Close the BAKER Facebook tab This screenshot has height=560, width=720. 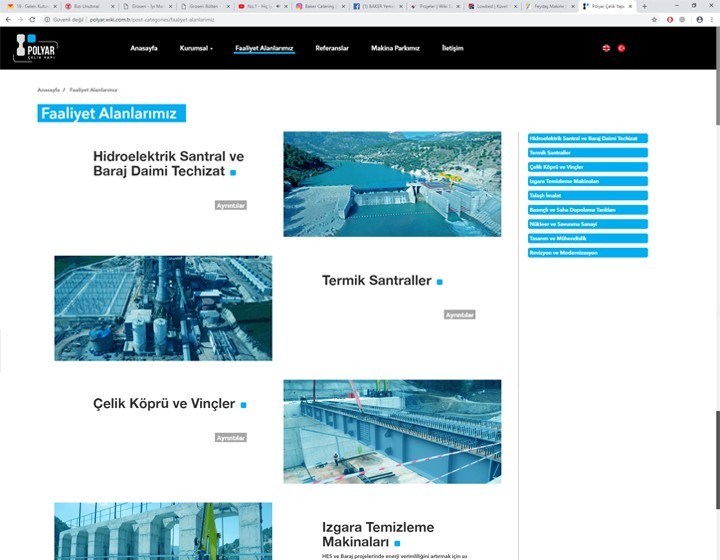(400, 6)
